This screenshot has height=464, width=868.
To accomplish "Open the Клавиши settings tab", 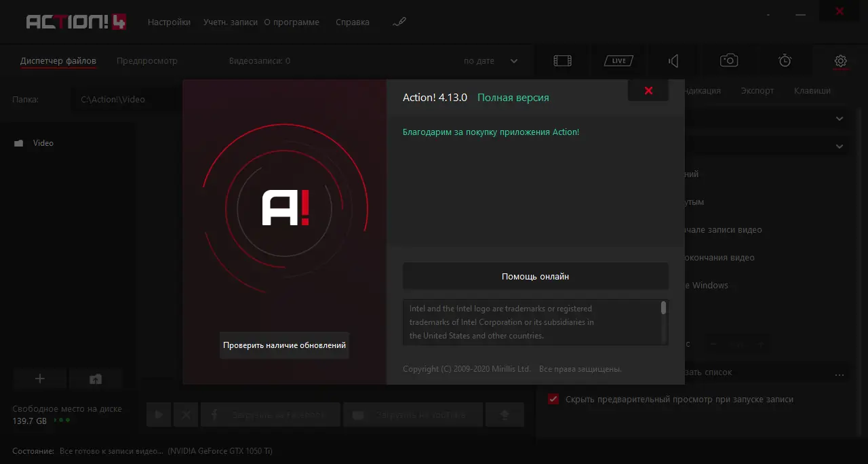I will click(812, 91).
